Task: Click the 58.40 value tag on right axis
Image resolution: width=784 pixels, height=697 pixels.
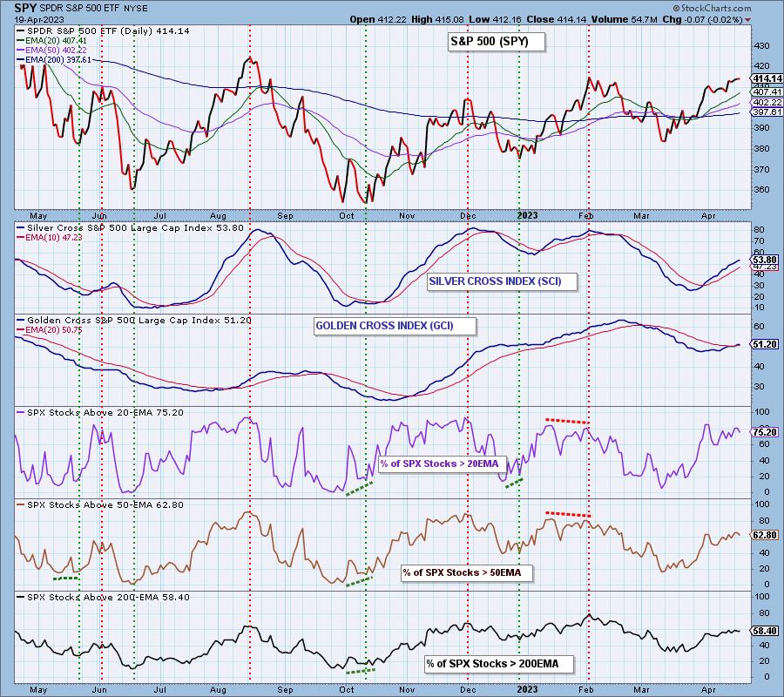Action: [x=765, y=632]
